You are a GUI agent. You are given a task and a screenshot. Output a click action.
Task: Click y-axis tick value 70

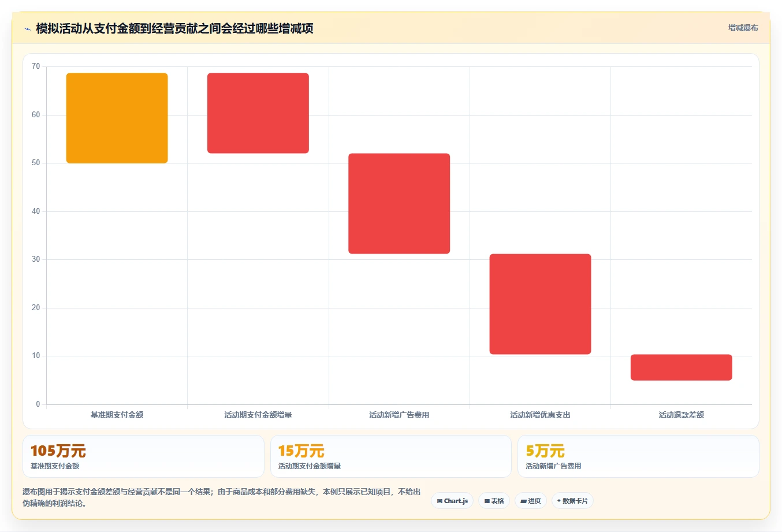coord(36,66)
